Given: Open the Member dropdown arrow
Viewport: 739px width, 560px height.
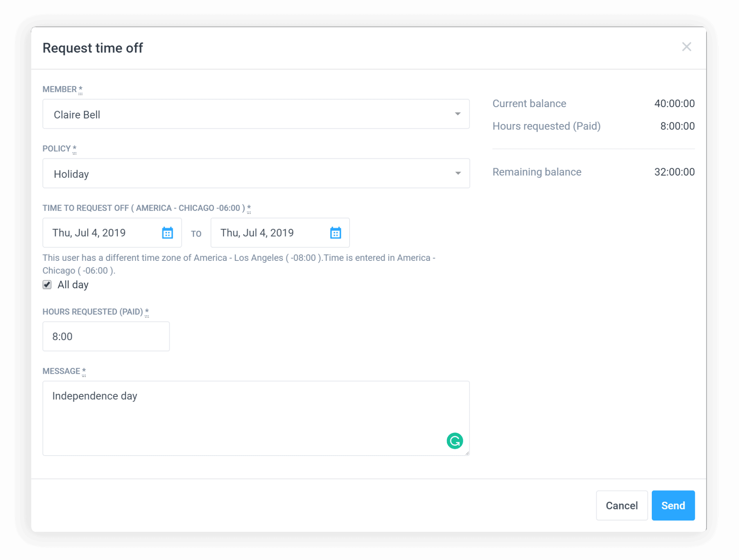Looking at the screenshot, I should [x=458, y=114].
